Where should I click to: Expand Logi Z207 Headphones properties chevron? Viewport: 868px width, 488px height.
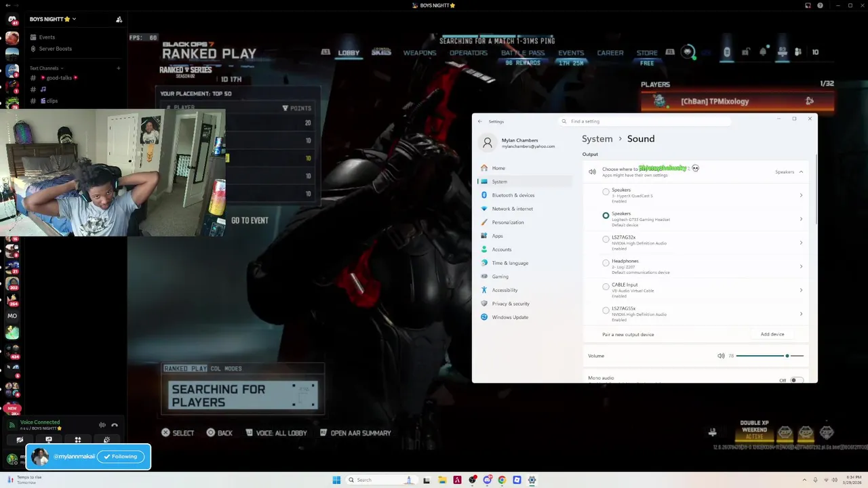tap(801, 266)
